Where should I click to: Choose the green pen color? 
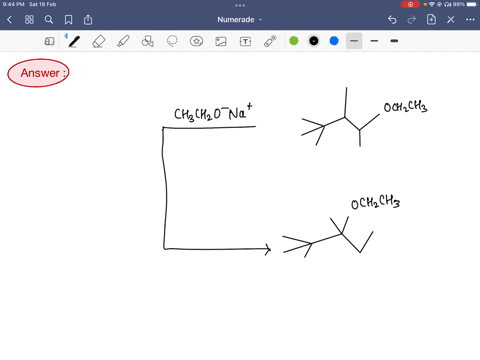tap(294, 41)
